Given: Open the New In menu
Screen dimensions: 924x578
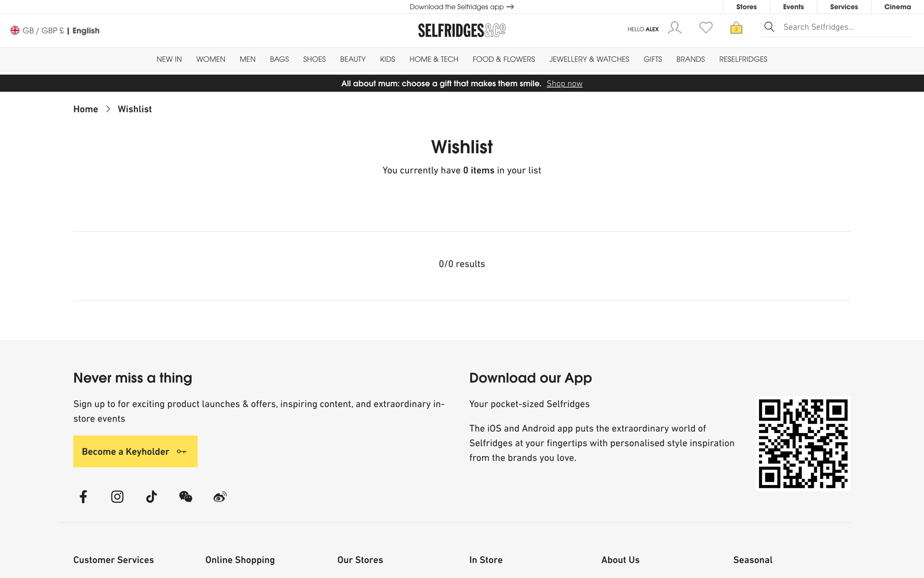Looking at the screenshot, I should point(169,59).
